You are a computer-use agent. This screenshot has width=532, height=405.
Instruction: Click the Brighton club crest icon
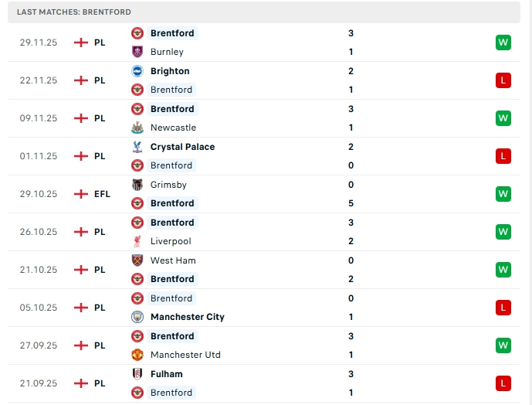click(137, 71)
